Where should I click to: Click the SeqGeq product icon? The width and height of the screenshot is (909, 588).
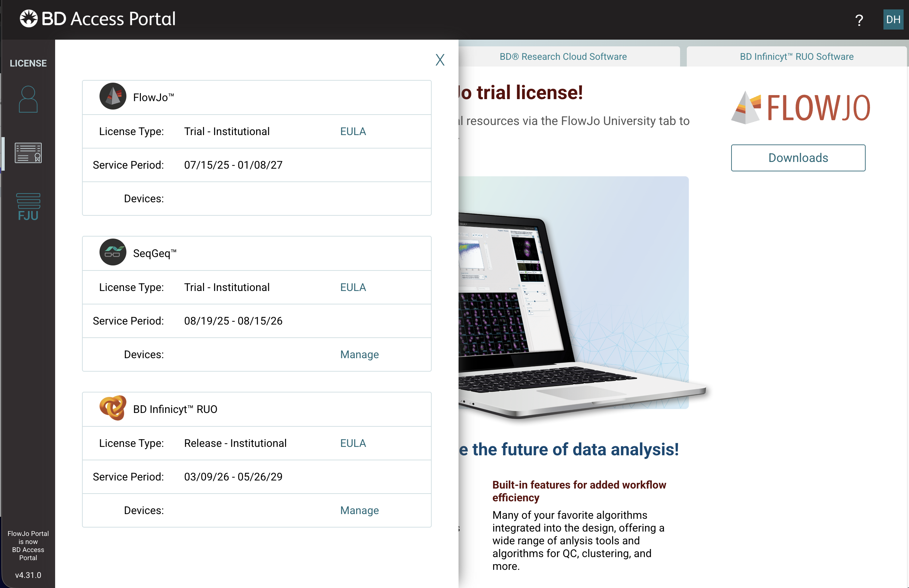tap(113, 252)
